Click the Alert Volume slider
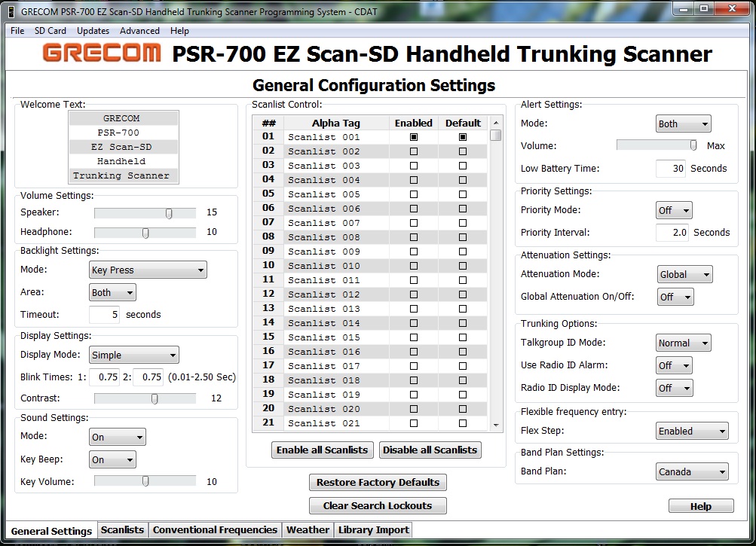 (657, 145)
